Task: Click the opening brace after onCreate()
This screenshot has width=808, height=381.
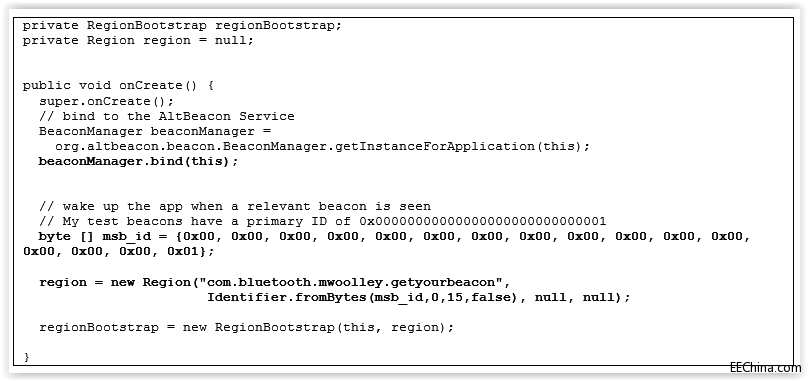Action: tap(210, 86)
